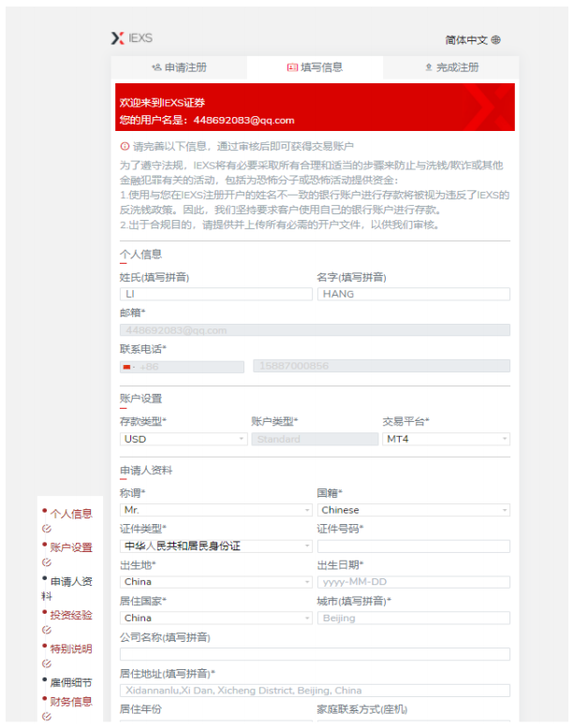Open the 出生地 China dropdown

[216, 582]
